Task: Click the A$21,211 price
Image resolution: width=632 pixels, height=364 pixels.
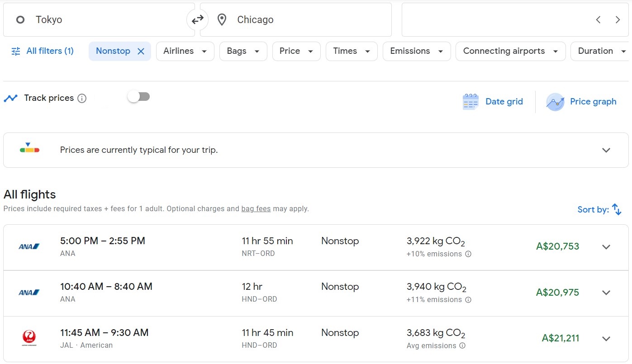Action: coord(561,338)
